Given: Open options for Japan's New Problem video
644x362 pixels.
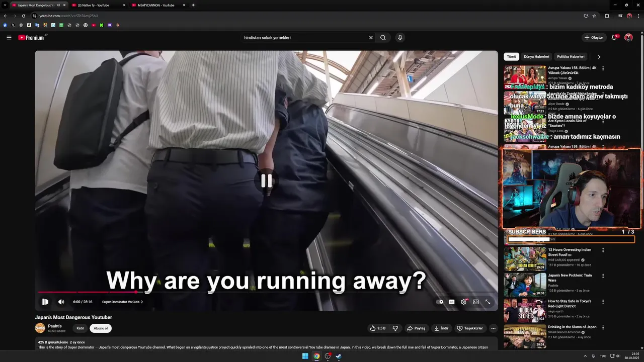Looking at the screenshot, I should tap(603, 276).
